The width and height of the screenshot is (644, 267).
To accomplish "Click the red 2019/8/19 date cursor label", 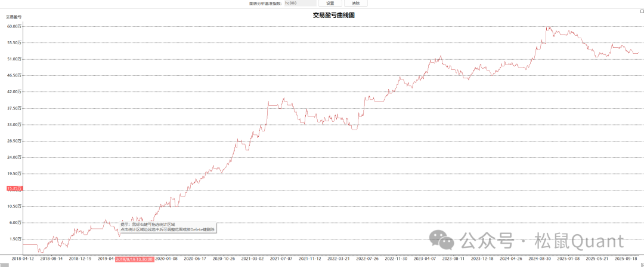I will 134,259.
